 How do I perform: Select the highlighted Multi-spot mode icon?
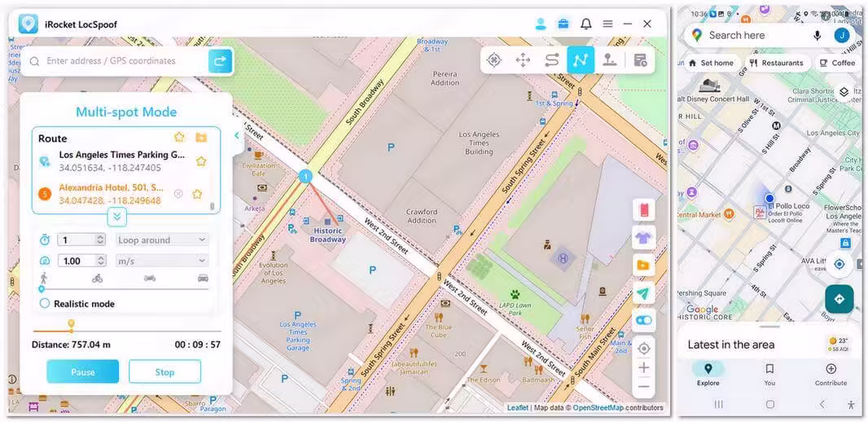(581, 60)
